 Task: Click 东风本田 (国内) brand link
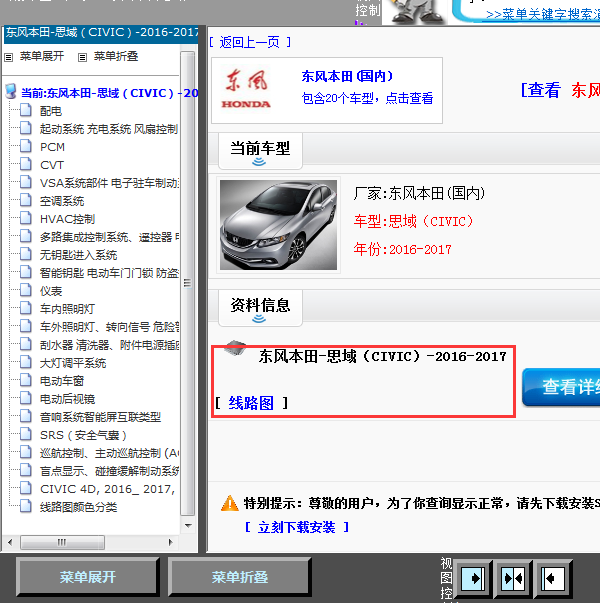347,76
